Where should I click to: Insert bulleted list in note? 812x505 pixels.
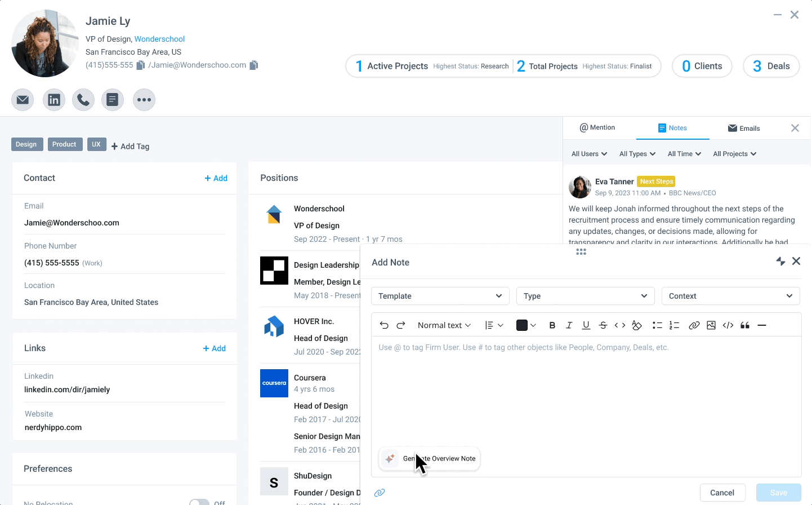click(x=657, y=325)
